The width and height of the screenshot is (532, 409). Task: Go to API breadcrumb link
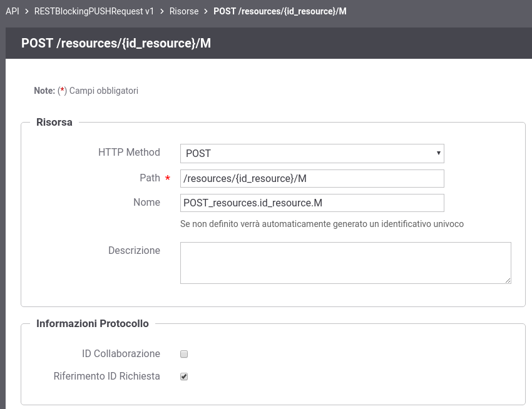tap(13, 11)
